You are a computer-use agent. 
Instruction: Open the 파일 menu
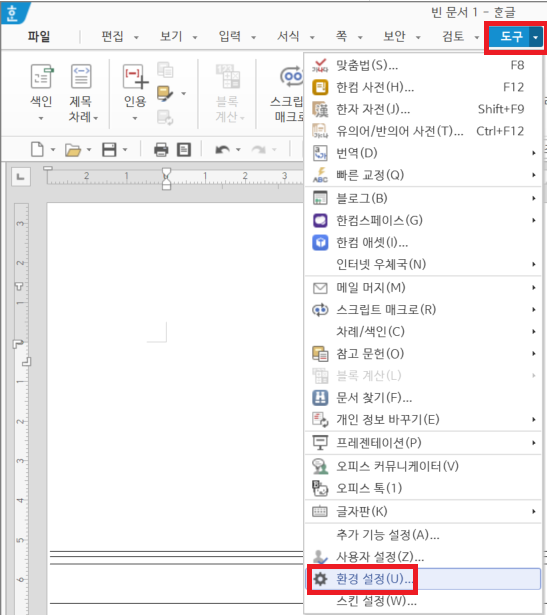click(x=39, y=37)
